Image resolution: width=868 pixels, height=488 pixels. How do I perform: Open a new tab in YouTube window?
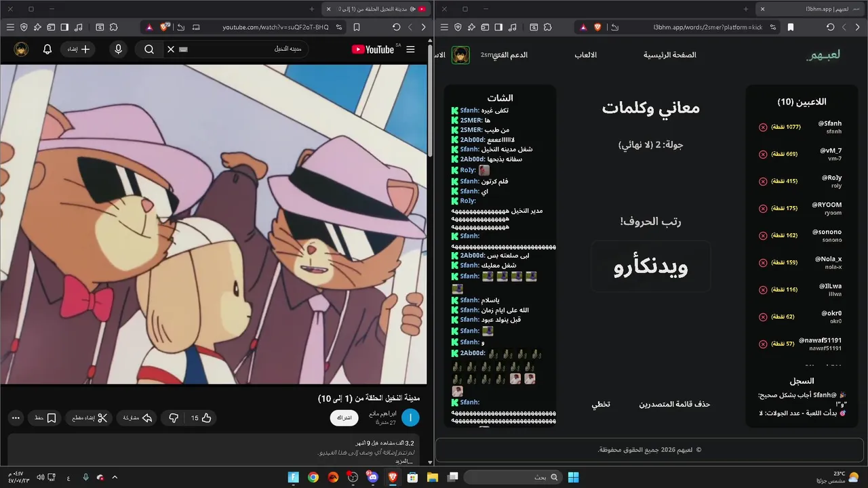point(312,9)
